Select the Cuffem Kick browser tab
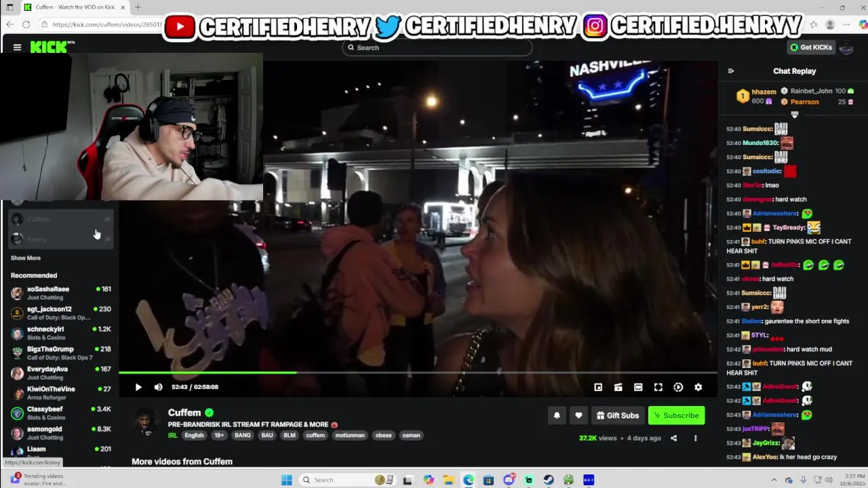This screenshot has height=488, width=868. coord(74,7)
